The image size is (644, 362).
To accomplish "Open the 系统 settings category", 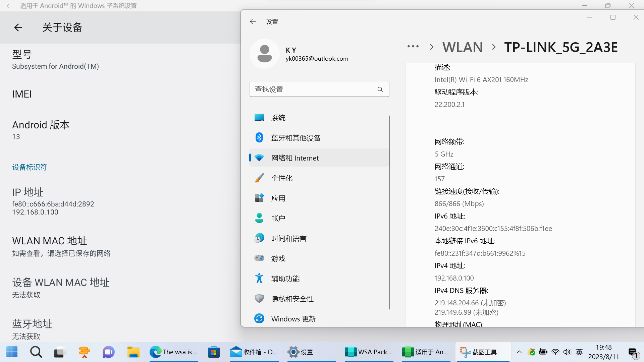I will click(x=319, y=118).
